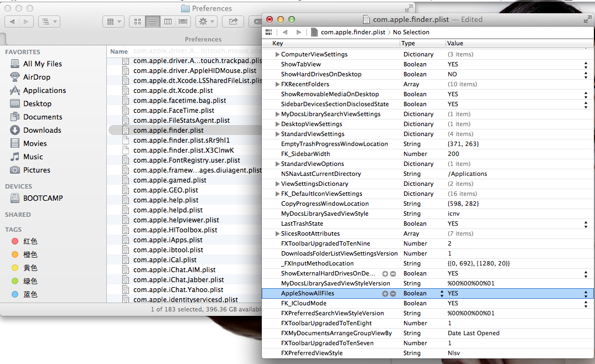
Task: Select com.apple.dt.Xcode.plist file
Action: click(x=173, y=90)
